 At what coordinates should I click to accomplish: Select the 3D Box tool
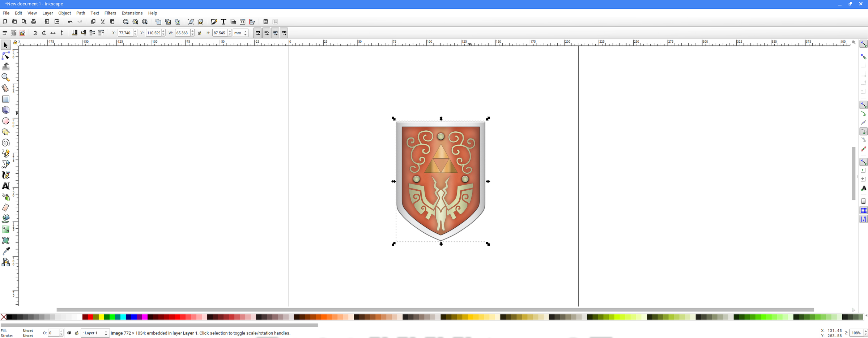6,110
